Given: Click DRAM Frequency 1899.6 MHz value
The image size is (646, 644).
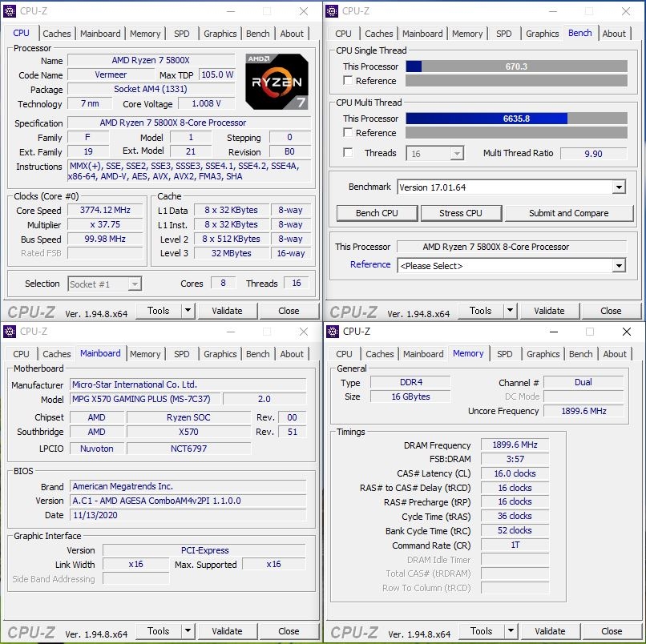Looking at the screenshot, I should tap(515, 445).
